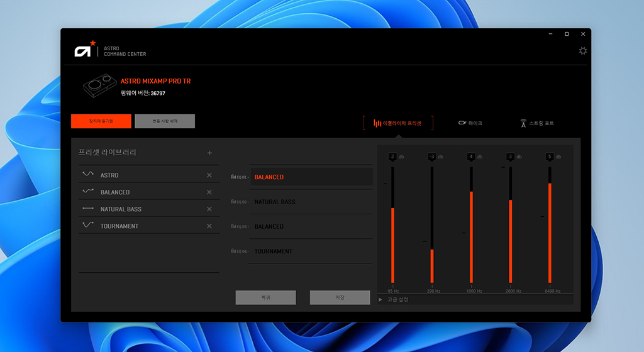Image resolution: width=644 pixels, height=352 pixels.
Task: Click the 저장 save button
Action: (x=340, y=297)
